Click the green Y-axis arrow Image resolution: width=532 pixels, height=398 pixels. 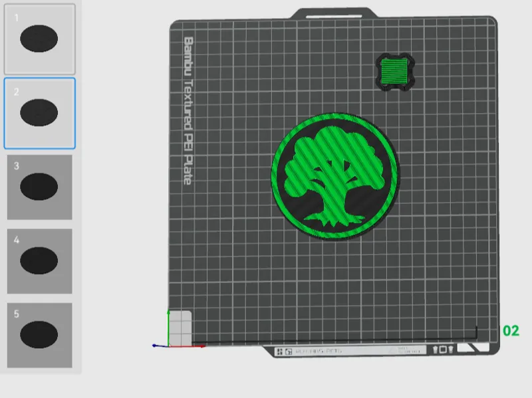(168, 327)
